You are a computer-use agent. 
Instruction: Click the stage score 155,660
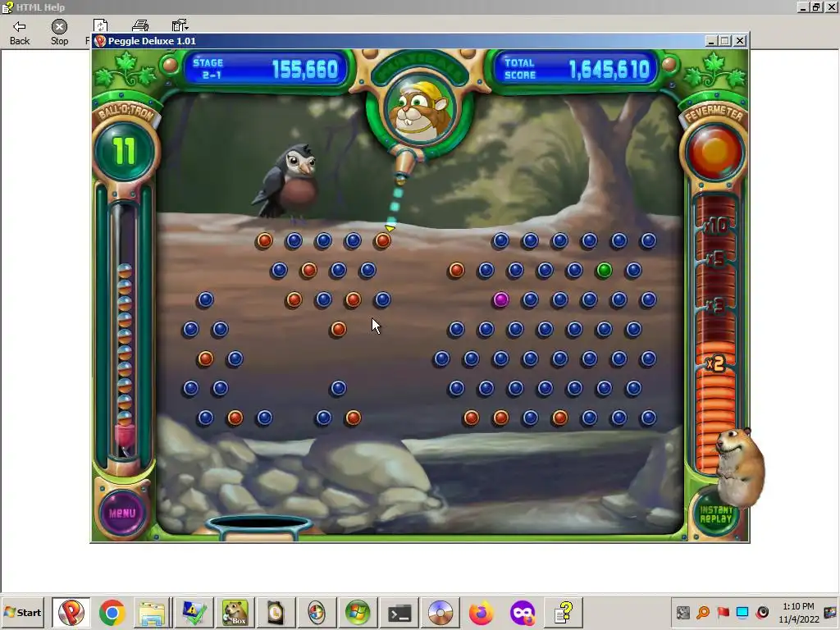(305, 70)
